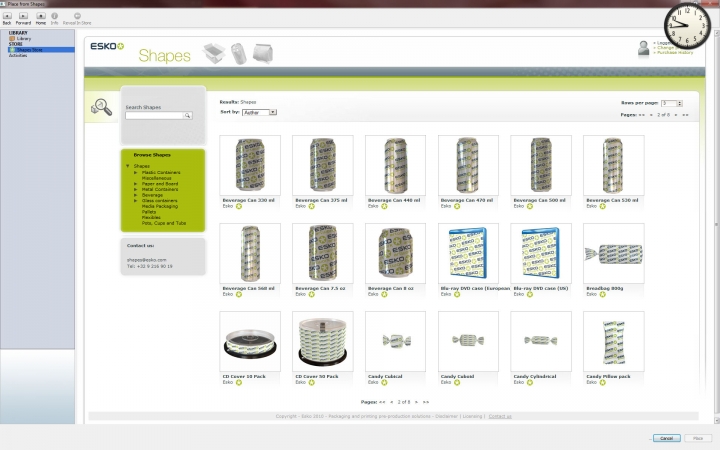The width and height of the screenshot is (720, 450).
Task: Select Shapes Store in the sidebar
Action: click(x=28, y=49)
